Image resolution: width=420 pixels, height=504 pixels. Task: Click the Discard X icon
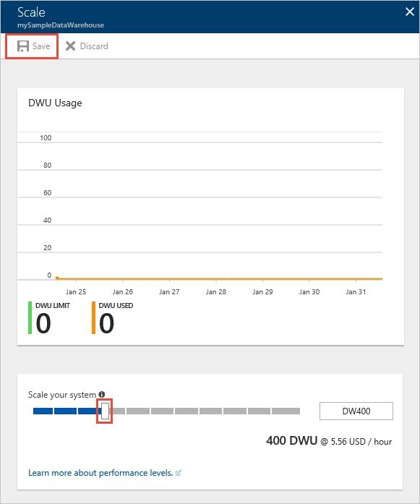click(70, 46)
